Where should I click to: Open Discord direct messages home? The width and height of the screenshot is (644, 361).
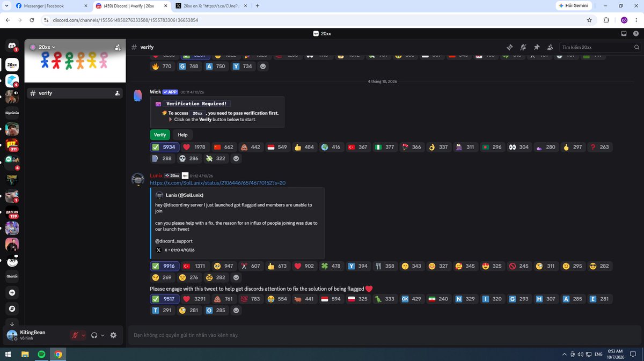pyautogui.click(x=12, y=47)
